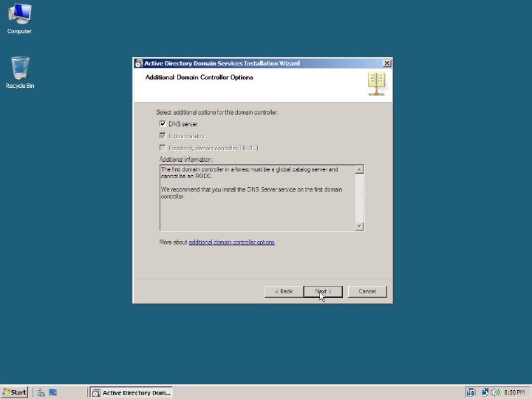
Task: Click the Next button
Action: 323,291
